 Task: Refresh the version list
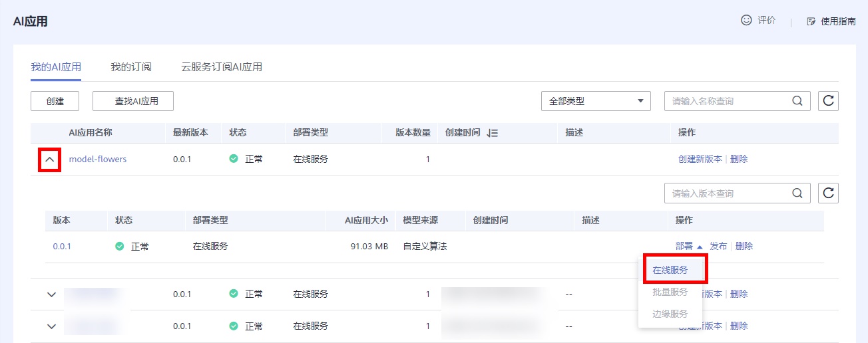829,193
